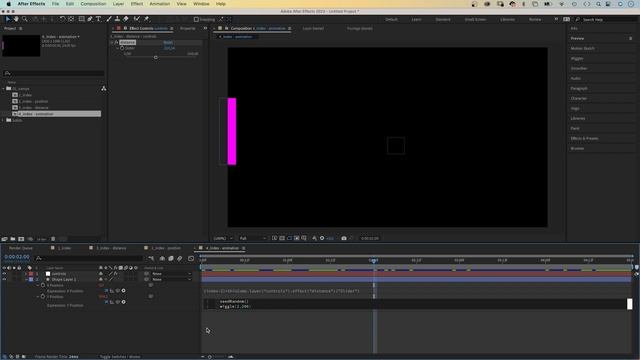
Task: Toggle the X Position stopwatch
Action: tap(43, 285)
